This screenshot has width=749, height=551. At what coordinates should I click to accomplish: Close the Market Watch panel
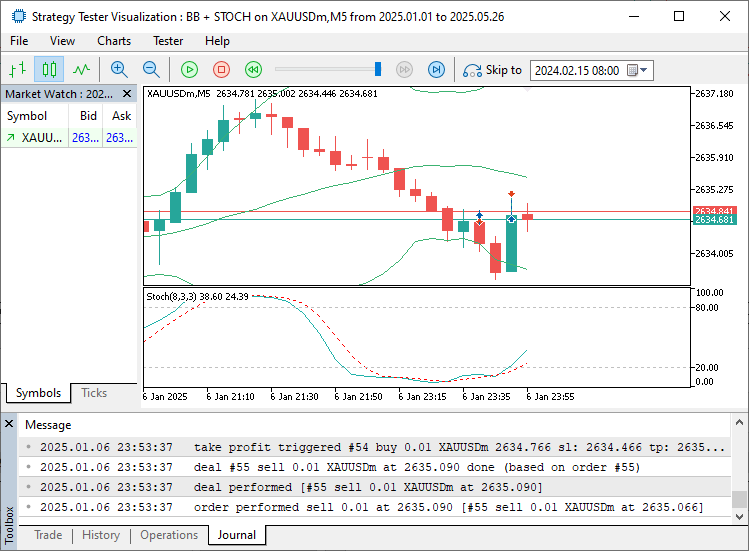point(127,93)
